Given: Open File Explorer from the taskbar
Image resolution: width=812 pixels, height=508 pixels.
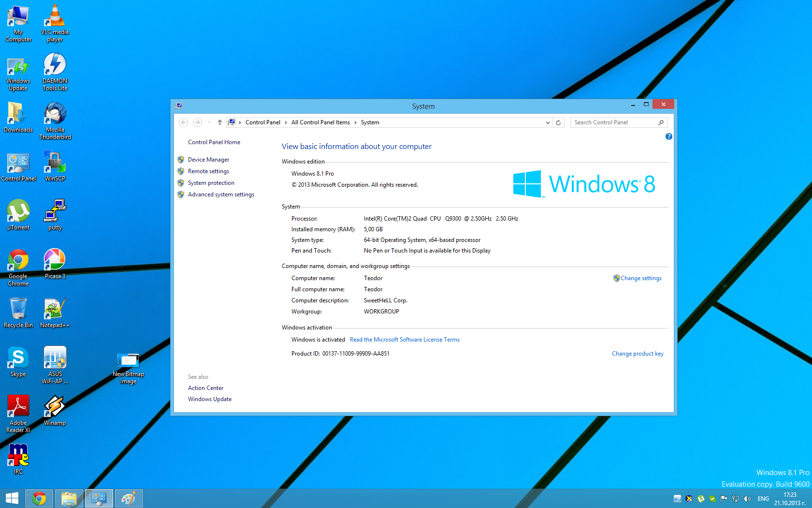Looking at the screenshot, I should coord(69,498).
